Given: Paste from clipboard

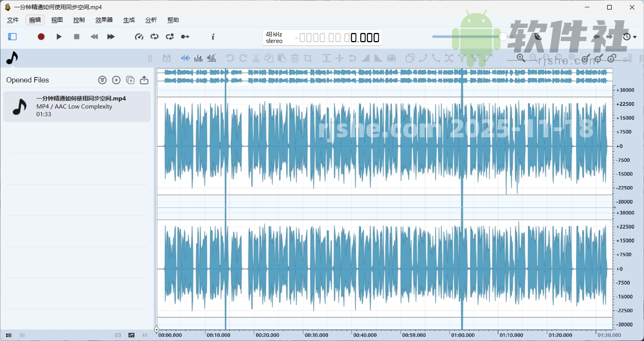Looking at the screenshot, I should 282,58.
